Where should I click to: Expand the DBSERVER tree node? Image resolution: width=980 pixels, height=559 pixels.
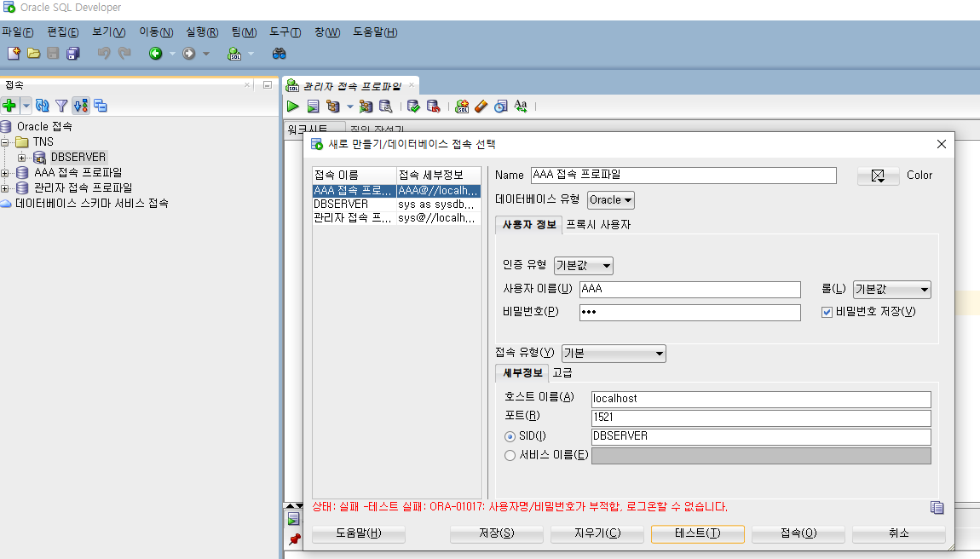[22, 158]
